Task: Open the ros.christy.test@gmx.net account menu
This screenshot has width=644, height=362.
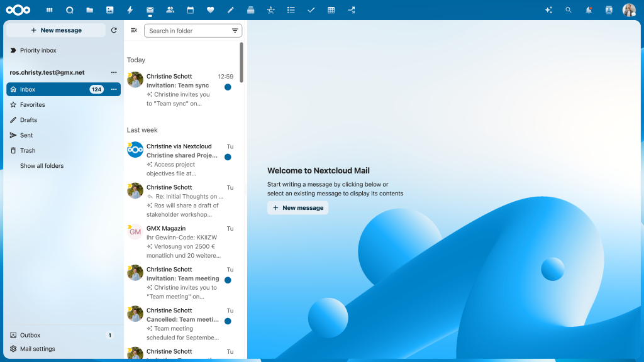Action: [x=113, y=72]
